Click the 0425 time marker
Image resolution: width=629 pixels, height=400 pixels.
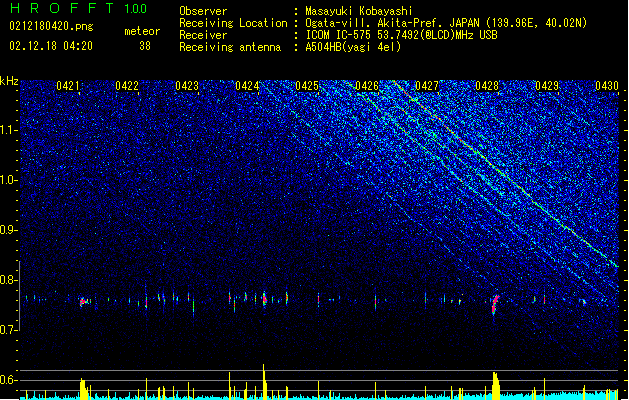click(x=307, y=86)
